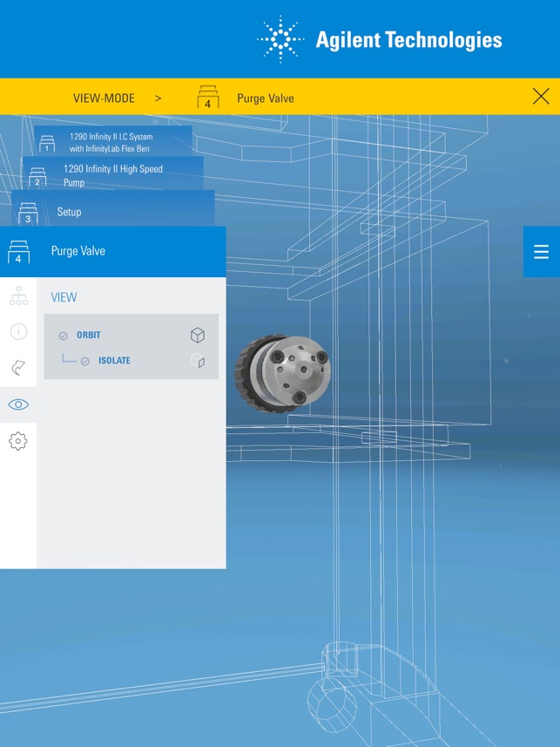Click the cube icon next to ORBIT
The width and height of the screenshot is (560, 747).
coord(198,336)
